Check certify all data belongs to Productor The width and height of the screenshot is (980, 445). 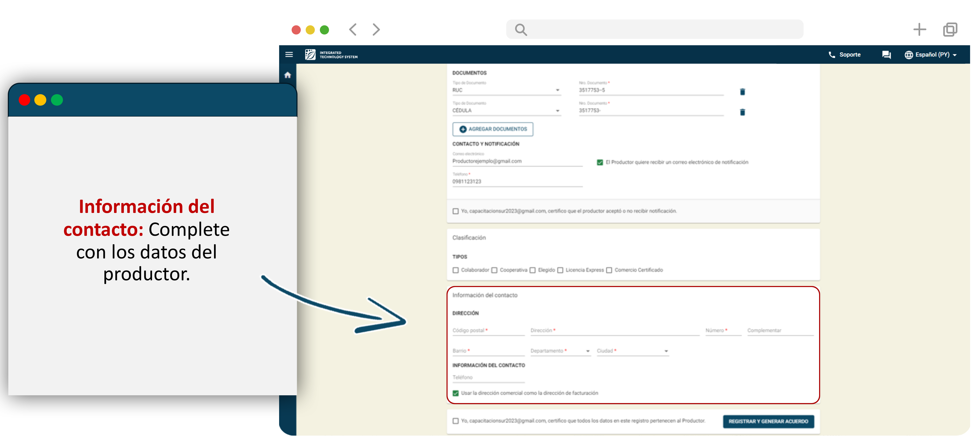[455, 421]
